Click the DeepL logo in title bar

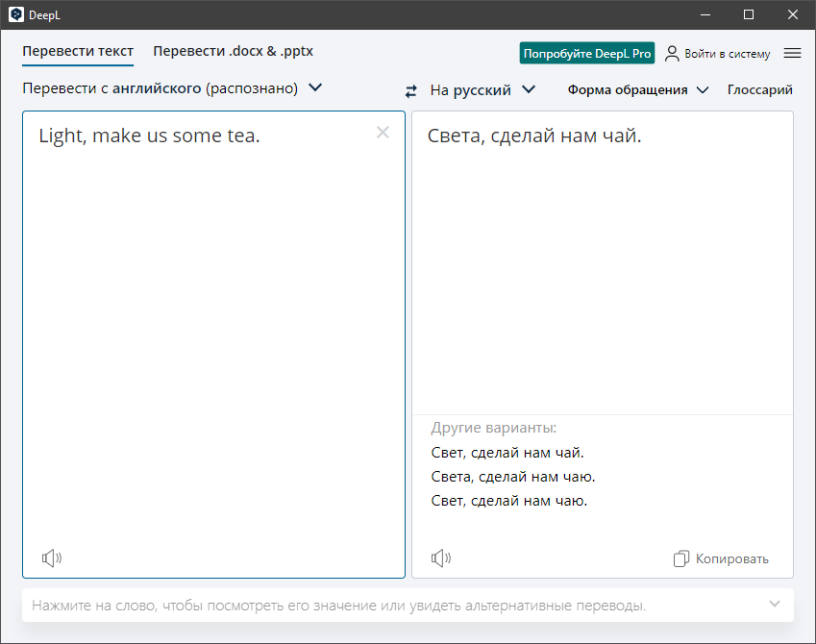[x=16, y=14]
